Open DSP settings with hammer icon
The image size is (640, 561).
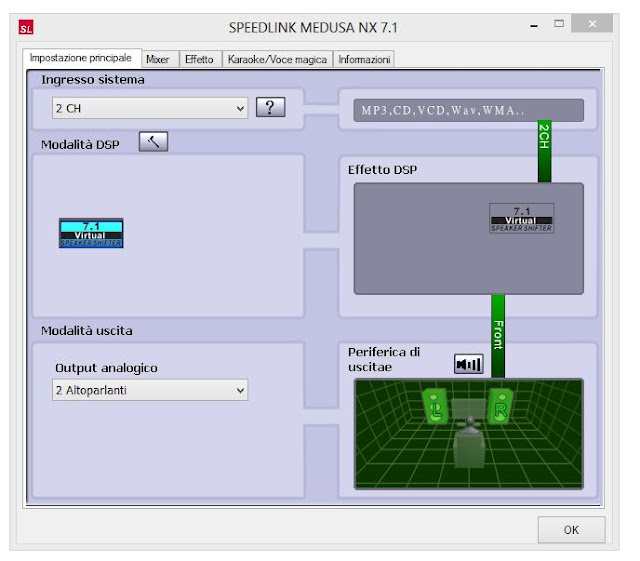pyautogui.click(x=153, y=142)
